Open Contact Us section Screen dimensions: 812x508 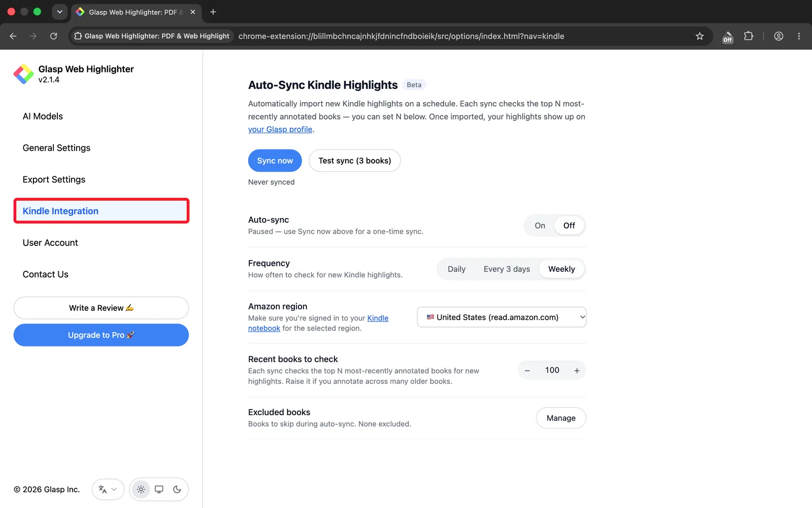click(x=45, y=274)
